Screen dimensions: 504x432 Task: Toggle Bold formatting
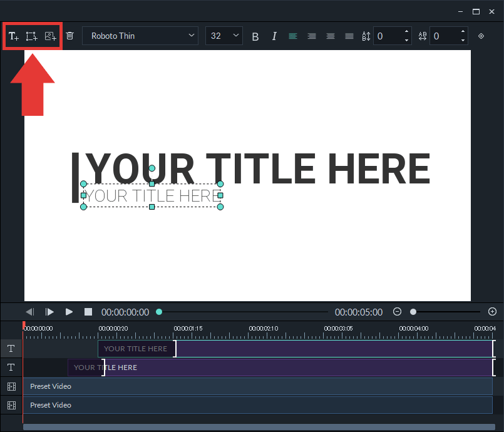[255, 36]
